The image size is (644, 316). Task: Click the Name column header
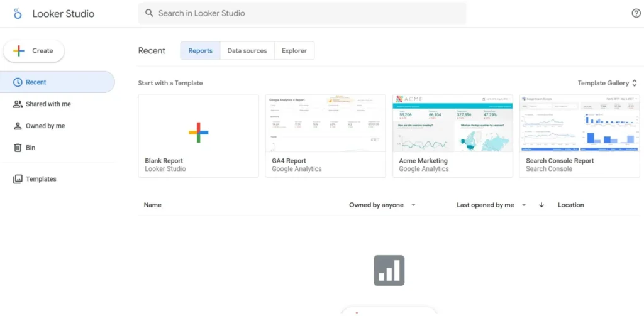pos(152,205)
